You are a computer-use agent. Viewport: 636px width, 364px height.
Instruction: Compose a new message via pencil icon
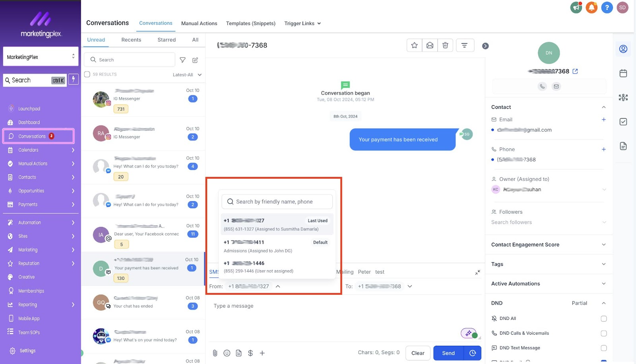pos(195,60)
